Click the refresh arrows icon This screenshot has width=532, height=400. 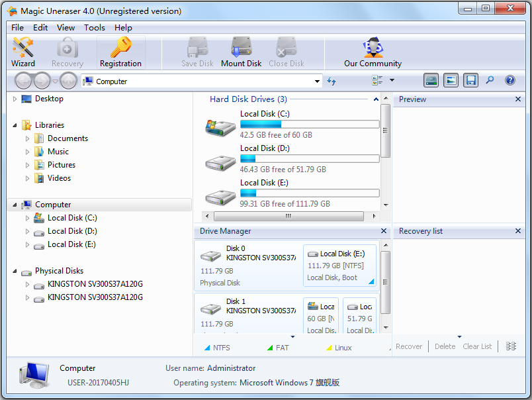point(332,81)
